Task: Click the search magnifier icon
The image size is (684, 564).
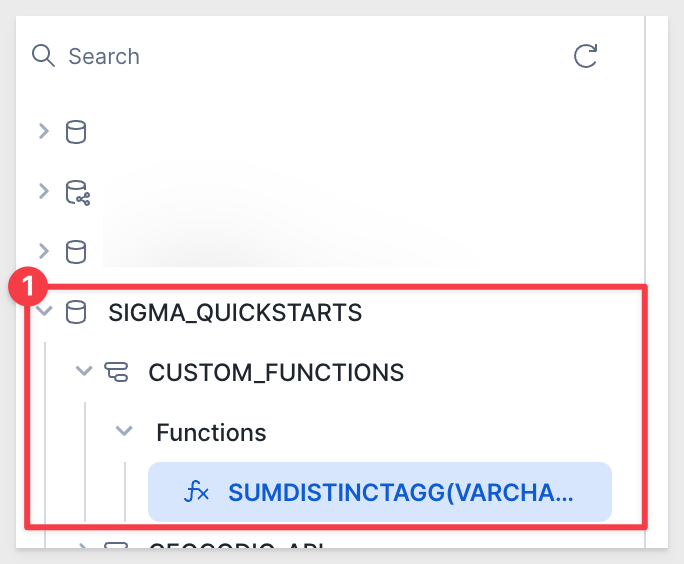Action: 43,56
